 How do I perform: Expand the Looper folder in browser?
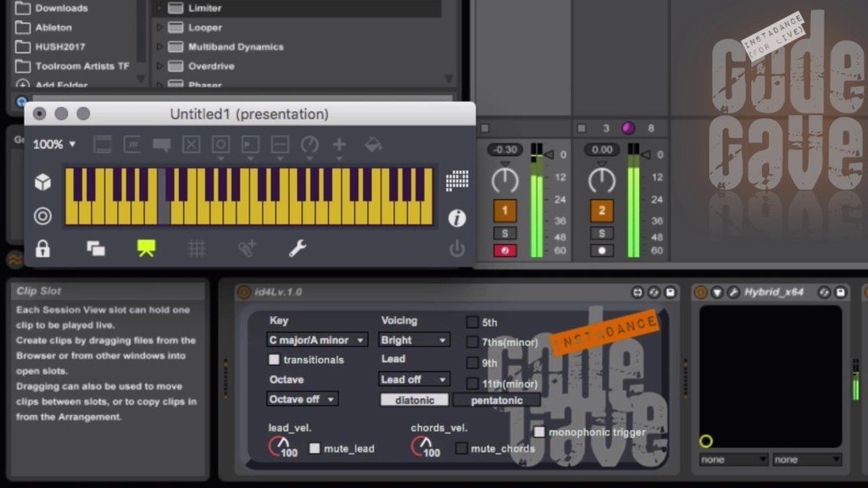[x=159, y=27]
